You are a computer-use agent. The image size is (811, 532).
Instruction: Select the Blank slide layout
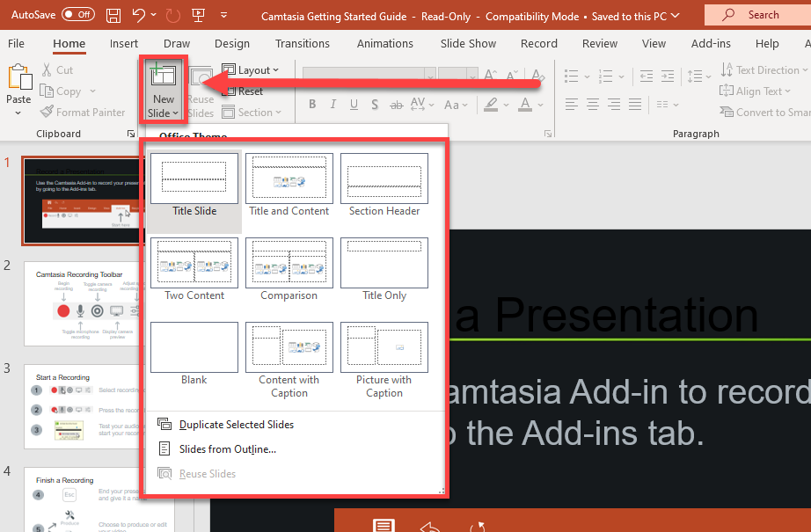(194, 346)
